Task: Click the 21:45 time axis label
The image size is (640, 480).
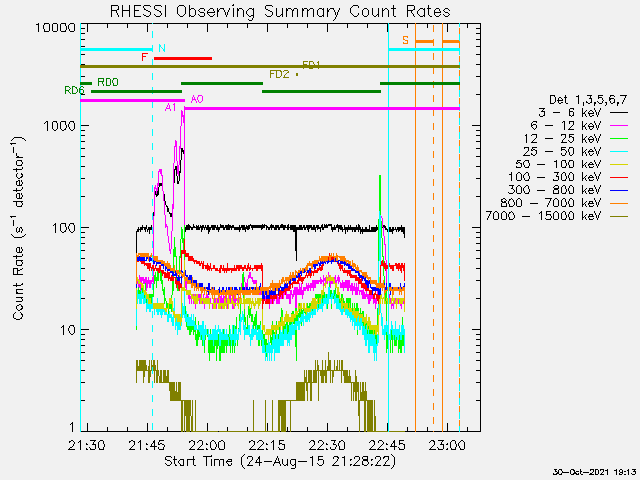Action: 147,445
